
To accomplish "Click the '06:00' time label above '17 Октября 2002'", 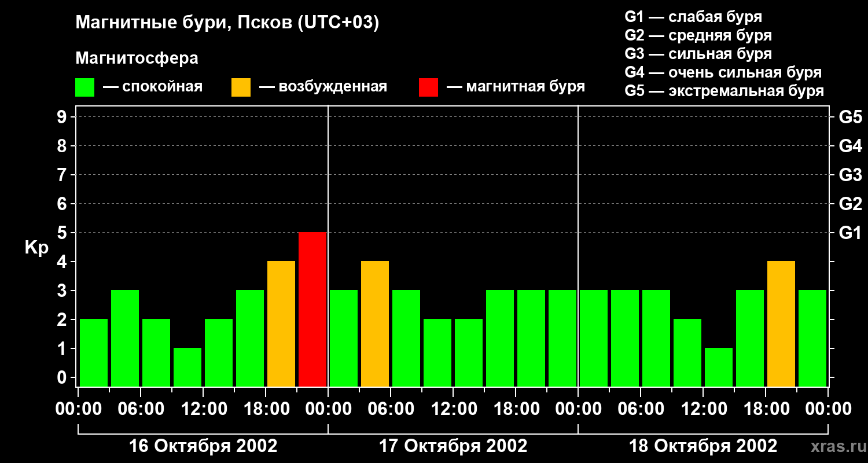I will (391, 409).
